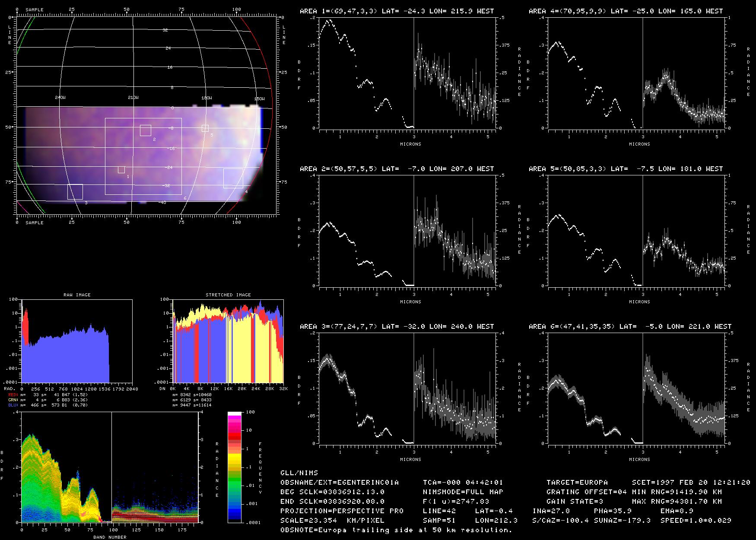Select the Area 2 box on the map
The height and width of the screenshot is (540, 756).
146,130
